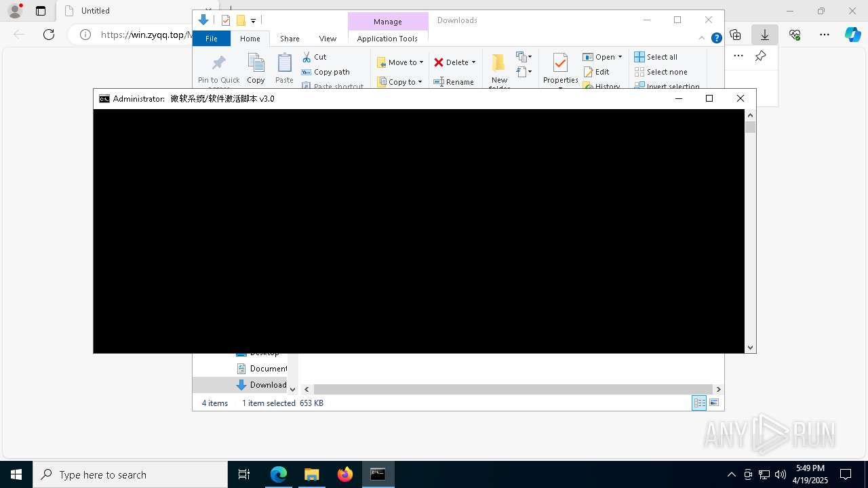This screenshot has width=868, height=488.
Task: Open Edge collections icon in toolbar
Action: click(x=735, y=35)
